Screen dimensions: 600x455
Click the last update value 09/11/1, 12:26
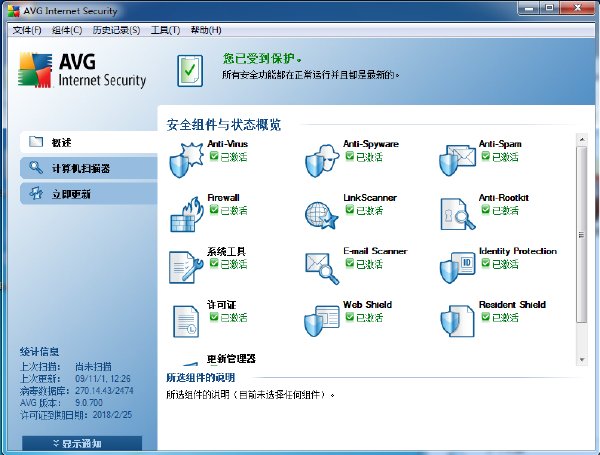coord(103,379)
